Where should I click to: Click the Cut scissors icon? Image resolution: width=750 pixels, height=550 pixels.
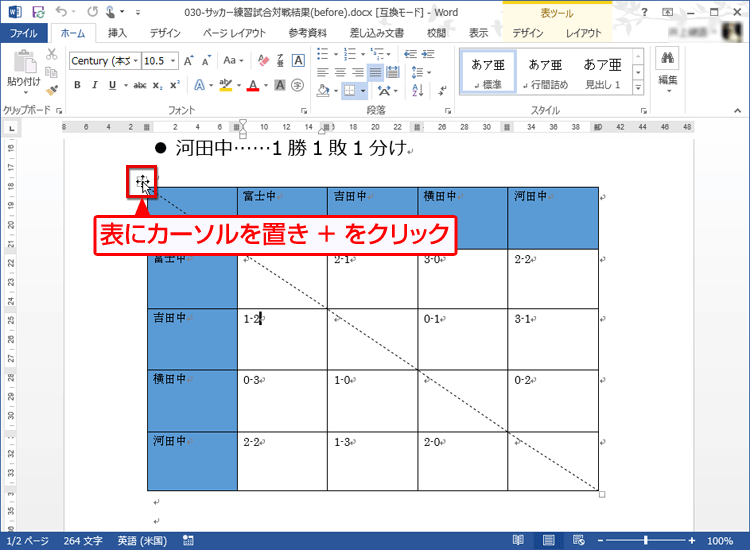[x=51, y=54]
